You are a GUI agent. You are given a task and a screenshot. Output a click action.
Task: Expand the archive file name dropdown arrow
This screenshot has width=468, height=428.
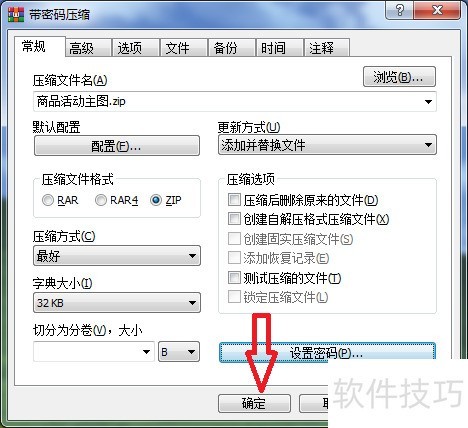428,102
